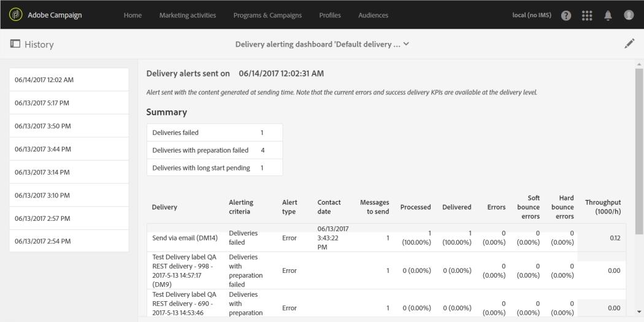The height and width of the screenshot is (322, 644).
Task: Open Programs & Campaigns menu
Action: (x=267, y=15)
